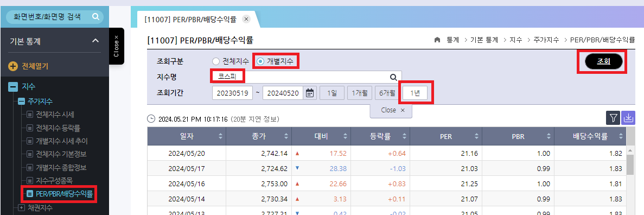Click the 지수명 input field showing 코스피

(307, 77)
